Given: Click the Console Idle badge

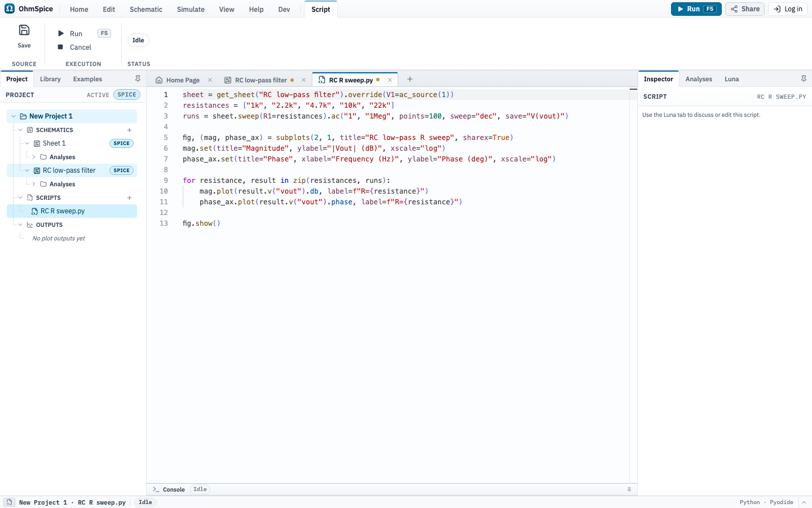Looking at the screenshot, I should click(x=200, y=489).
